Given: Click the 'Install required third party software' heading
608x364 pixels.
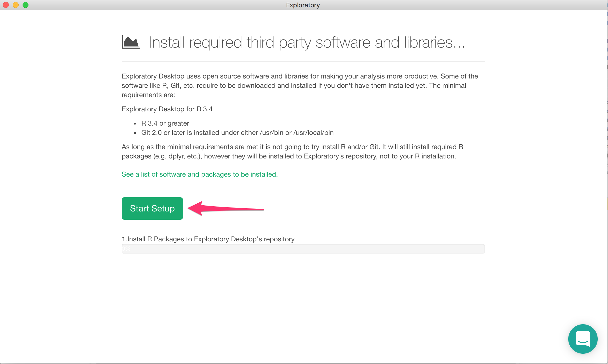Looking at the screenshot, I should click(x=307, y=42).
